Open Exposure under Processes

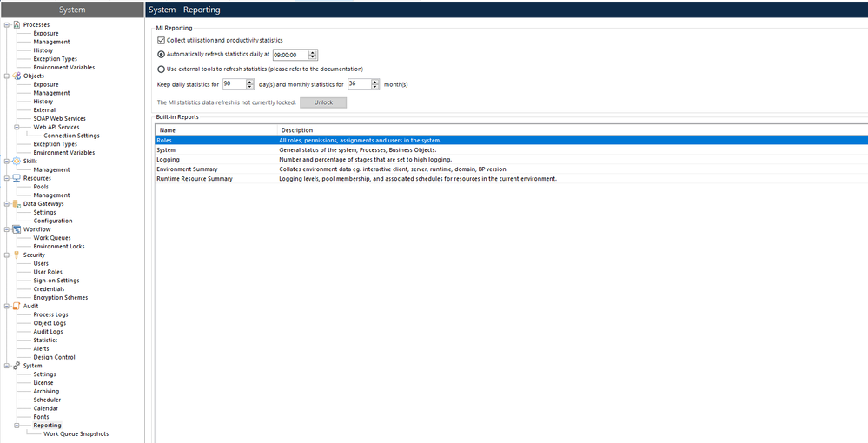46,33
